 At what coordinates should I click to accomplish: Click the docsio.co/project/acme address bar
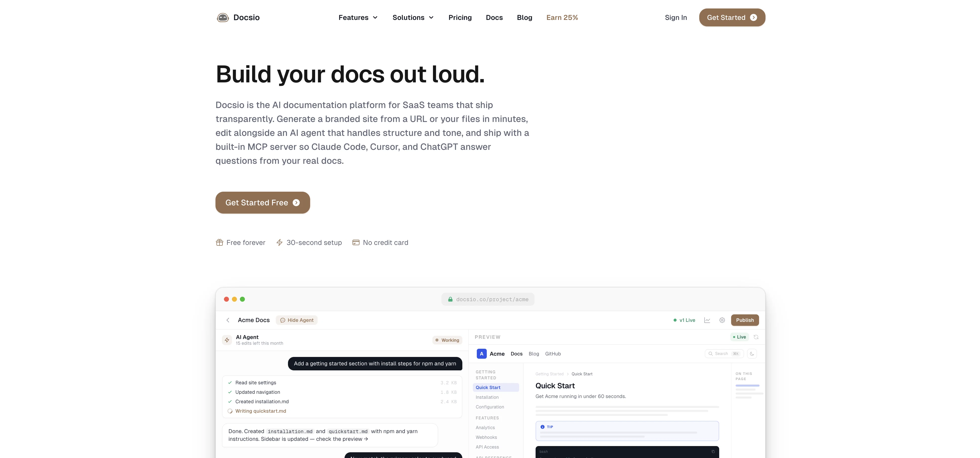pos(488,299)
